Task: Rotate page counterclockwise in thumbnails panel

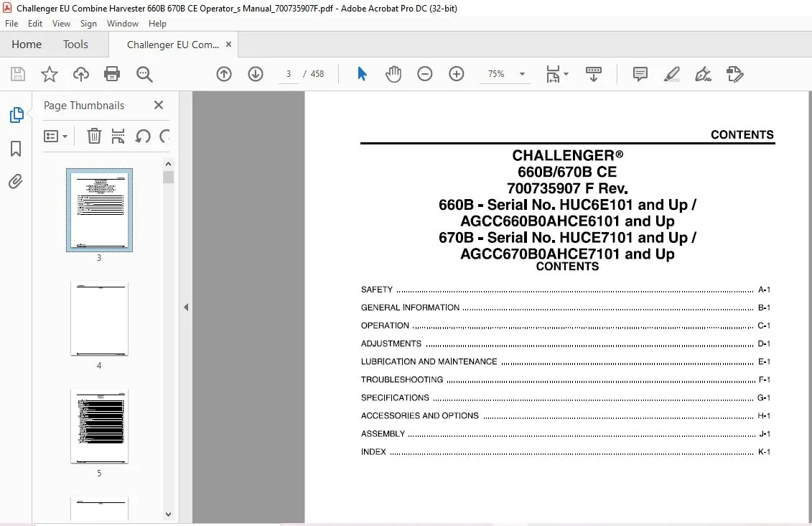Action: pos(143,137)
